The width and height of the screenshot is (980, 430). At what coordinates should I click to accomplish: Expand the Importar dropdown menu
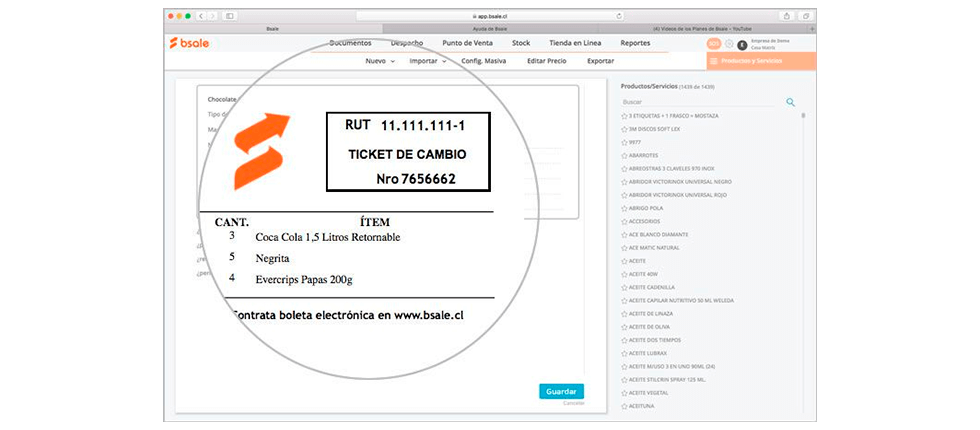tap(429, 61)
